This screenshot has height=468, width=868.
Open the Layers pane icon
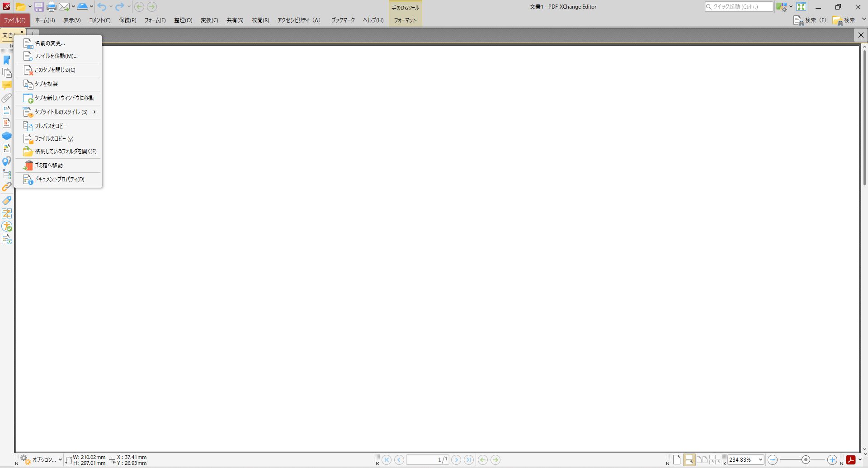7,136
